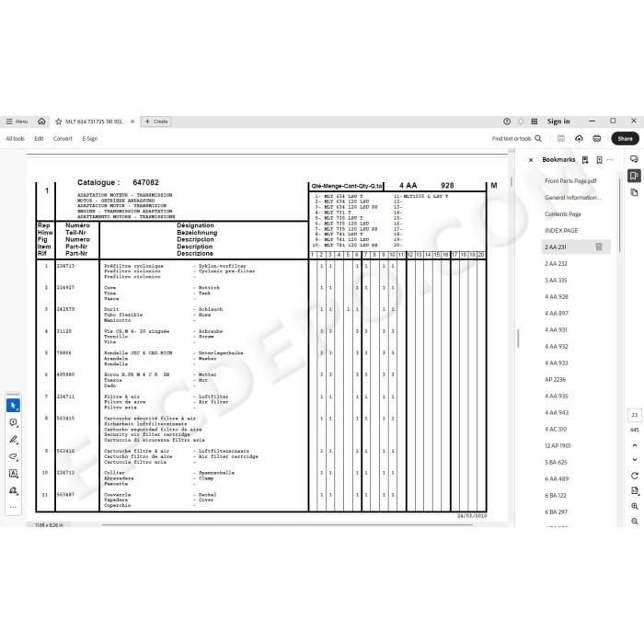Open the General Information bookmark
644x644 pixels.
[x=573, y=198]
